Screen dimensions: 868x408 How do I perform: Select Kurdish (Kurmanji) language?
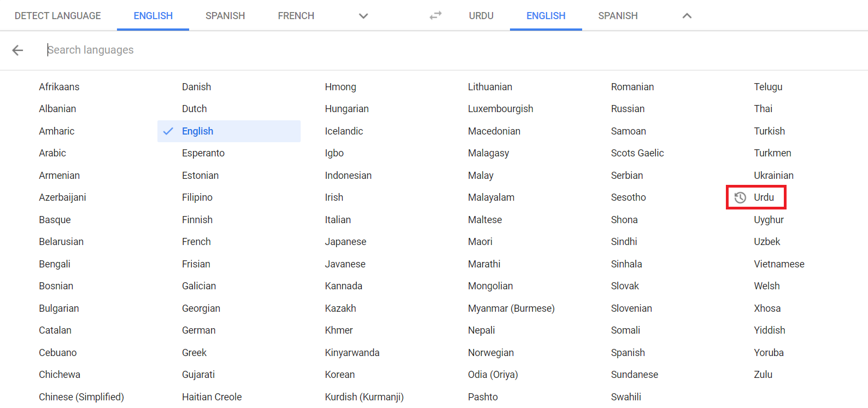364,397
